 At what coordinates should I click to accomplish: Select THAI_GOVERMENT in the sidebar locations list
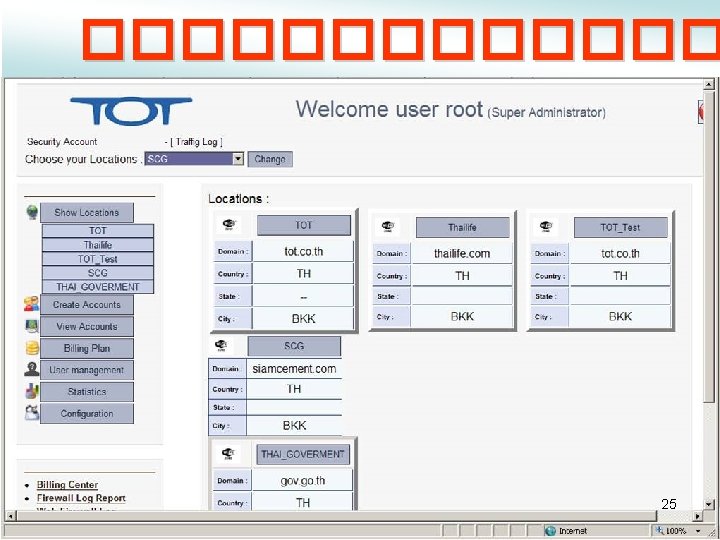pyautogui.click(x=98, y=287)
